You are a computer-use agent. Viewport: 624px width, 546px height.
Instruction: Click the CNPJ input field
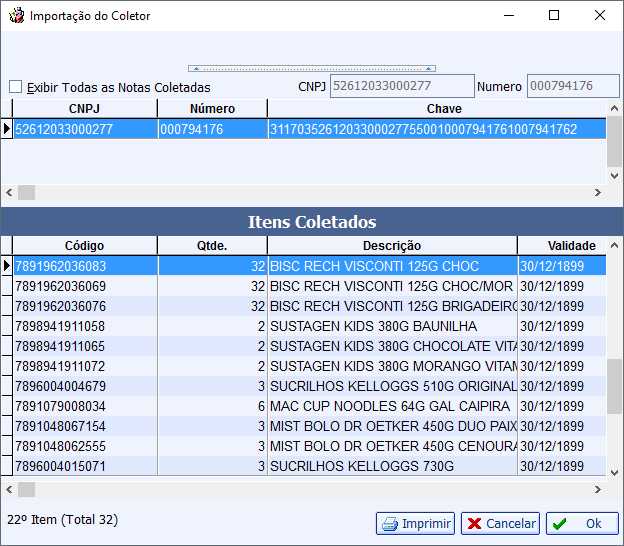coord(402,86)
